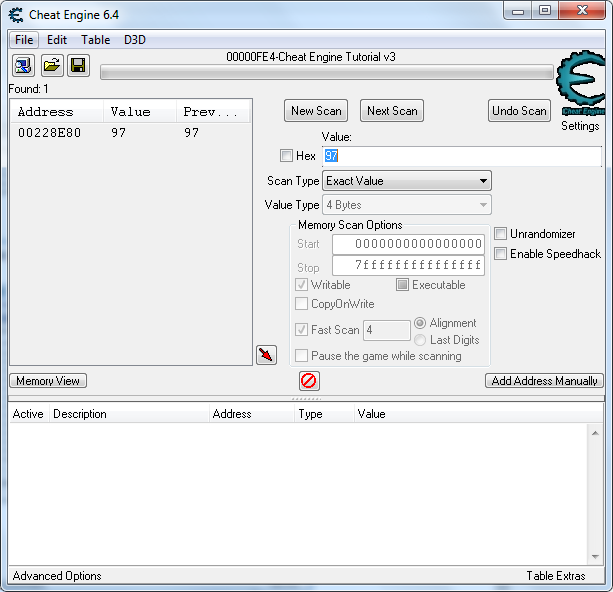Click the cheat table scroll down arrow
Image resolution: width=613 pixels, height=592 pixels.
(x=595, y=556)
